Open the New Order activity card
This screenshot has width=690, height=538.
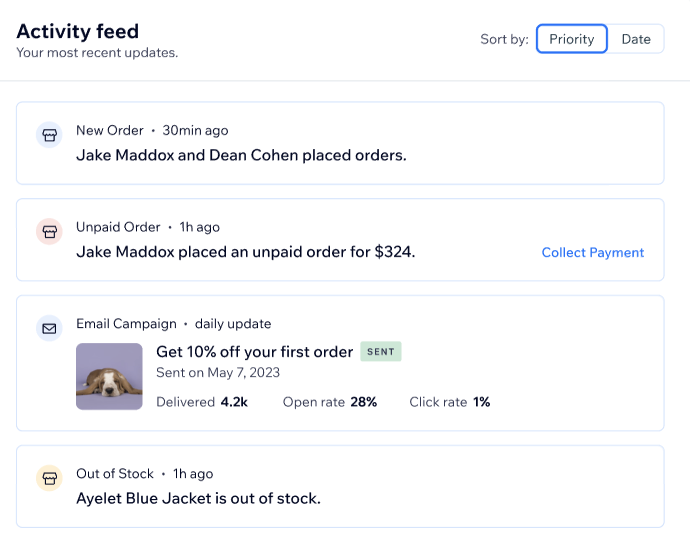[340, 143]
